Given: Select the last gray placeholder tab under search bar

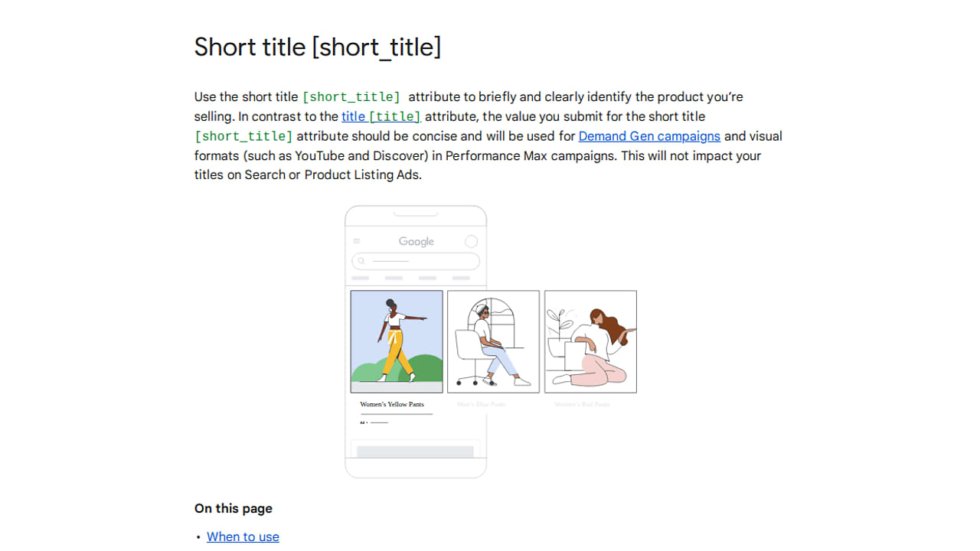Looking at the screenshot, I should pos(461,278).
